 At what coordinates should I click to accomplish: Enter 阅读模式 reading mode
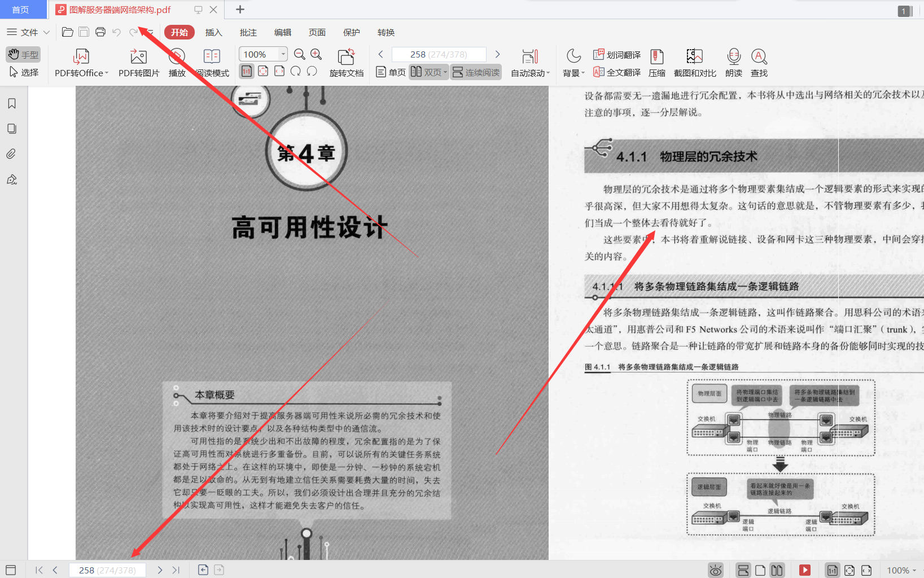[x=212, y=63]
